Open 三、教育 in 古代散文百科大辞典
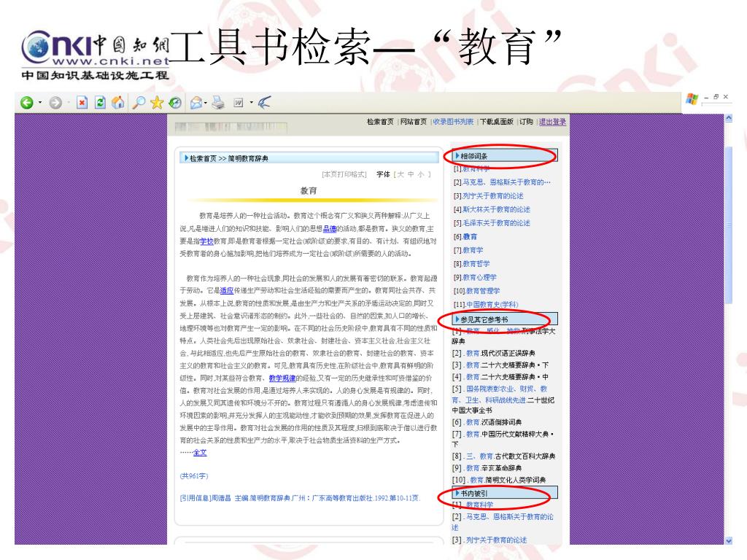The width and height of the screenshot is (747, 560). pyautogui.click(x=479, y=456)
